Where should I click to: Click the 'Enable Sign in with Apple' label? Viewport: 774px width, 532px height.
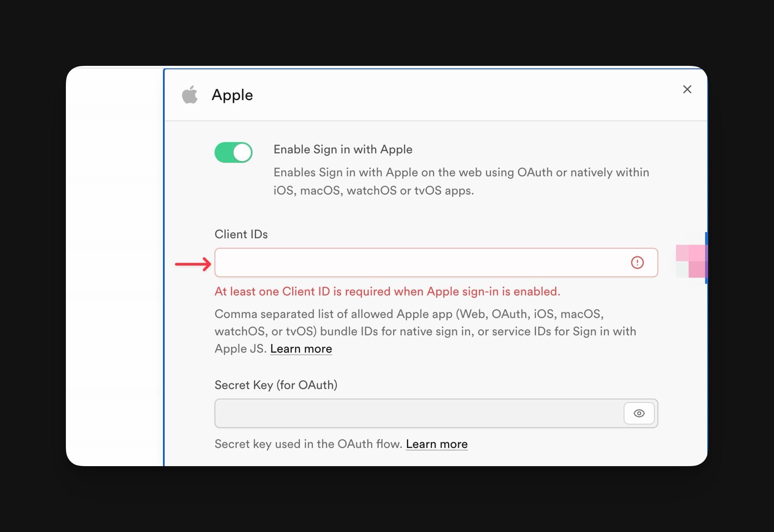click(343, 149)
